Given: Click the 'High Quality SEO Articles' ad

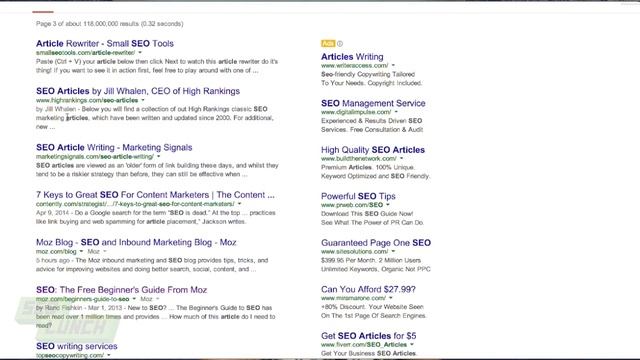Looking at the screenshot, I should [x=373, y=150].
